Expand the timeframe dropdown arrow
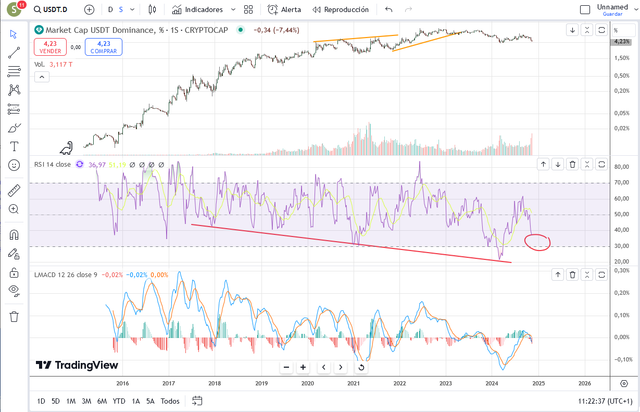 click(132, 9)
